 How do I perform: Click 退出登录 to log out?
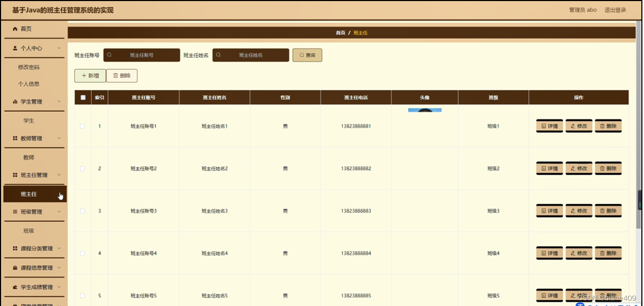615,10
